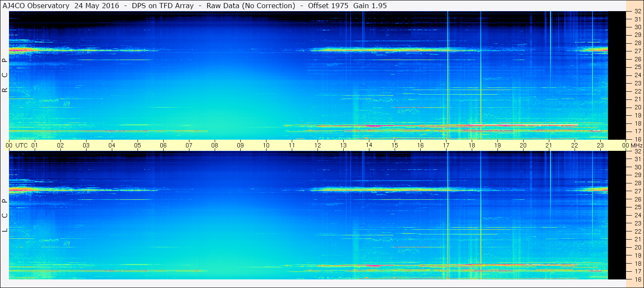Pick the 06 hour time marker

click(x=163, y=145)
